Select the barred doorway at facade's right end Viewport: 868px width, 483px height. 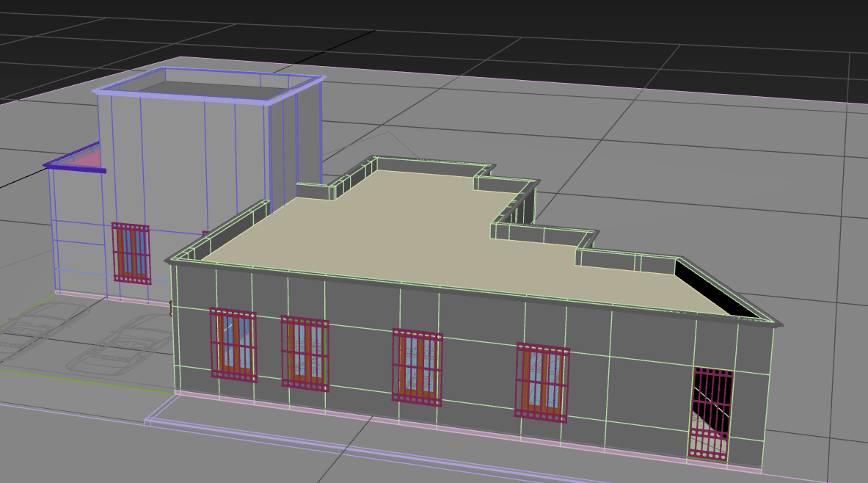[710, 414]
